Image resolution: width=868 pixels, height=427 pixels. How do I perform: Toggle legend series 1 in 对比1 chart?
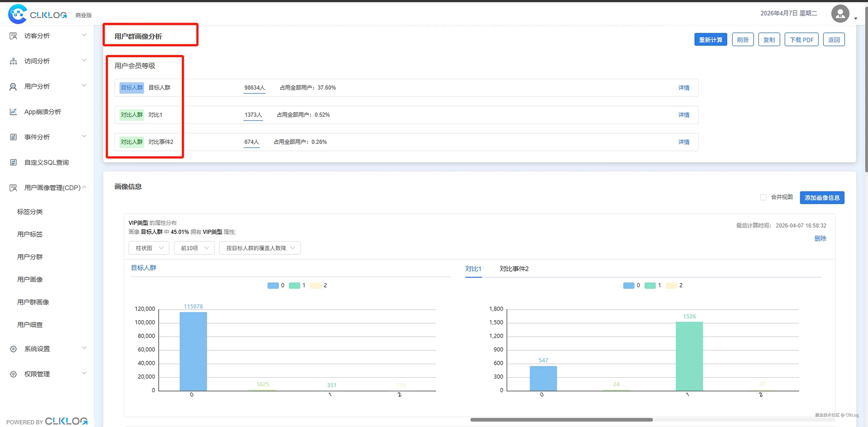tap(650, 286)
